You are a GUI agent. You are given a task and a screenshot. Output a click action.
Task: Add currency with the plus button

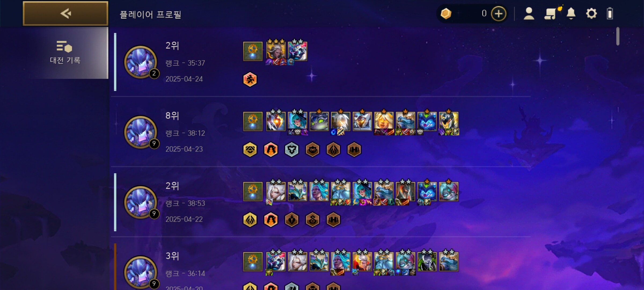coord(499,13)
